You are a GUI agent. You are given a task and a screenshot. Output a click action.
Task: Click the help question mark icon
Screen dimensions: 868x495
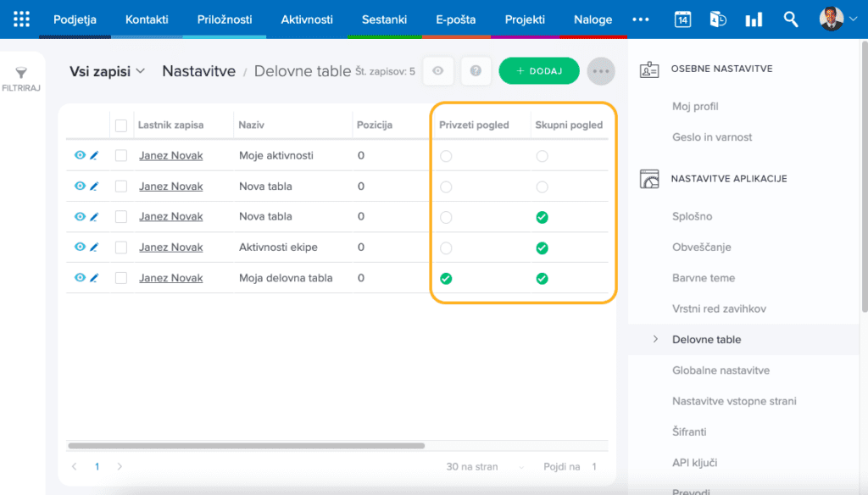(x=476, y=71)
